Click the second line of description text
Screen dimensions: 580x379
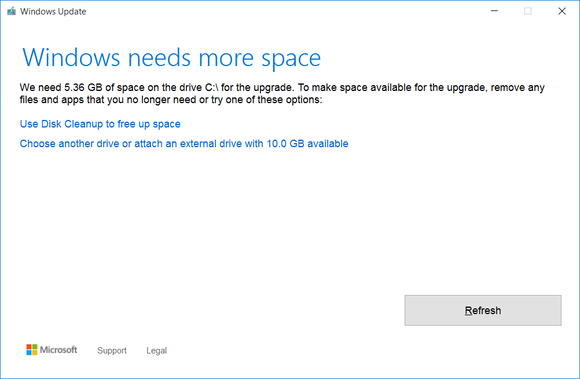click(171, 100)
